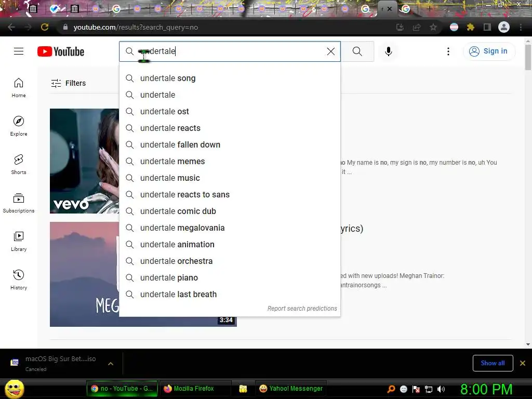Click Show all downloads button
Image resolution: width=532 pixels, height=399 pixels.
tap(493, 363)
